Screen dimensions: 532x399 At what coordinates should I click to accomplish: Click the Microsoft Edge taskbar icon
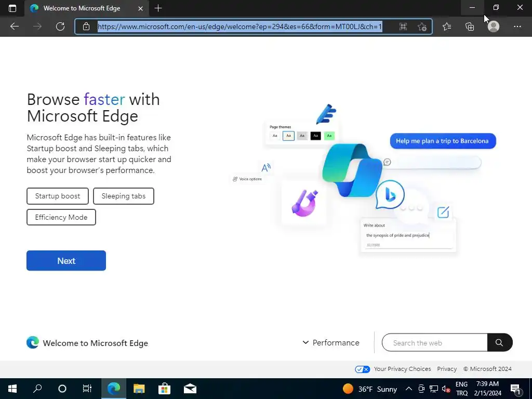114,389
